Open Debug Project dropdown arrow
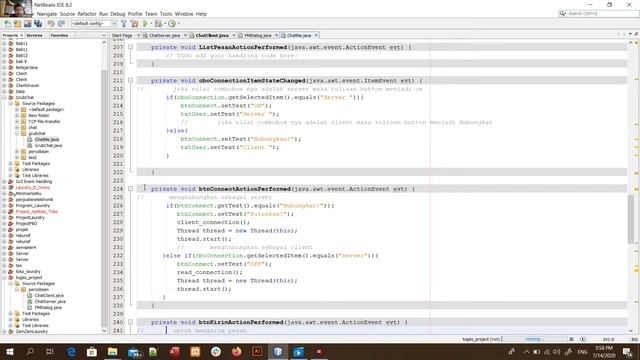 coord(165,24)
